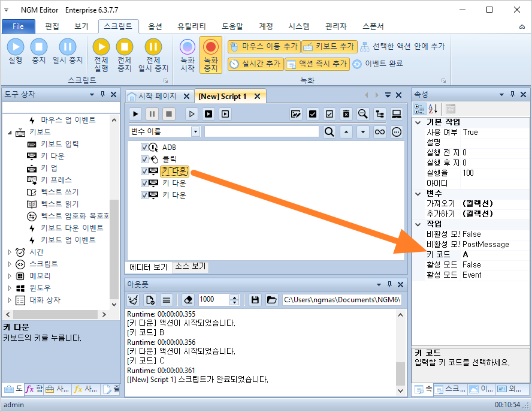Switch to the 옵션 ribbon tab
Image resolution: width=532 pixels, height=412 pixels.
click(x=155, y=26)
